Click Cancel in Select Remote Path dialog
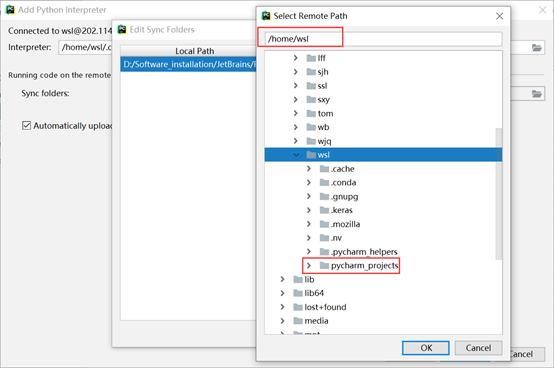The height and width of the screenshot is (368, 554). 478,348
